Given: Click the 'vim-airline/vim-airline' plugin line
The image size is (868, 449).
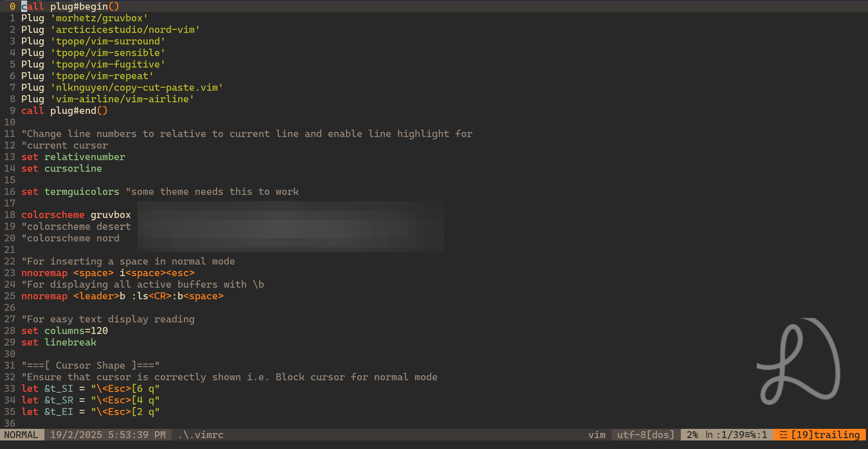Looking at the screenshot, I should coord(108,99).
